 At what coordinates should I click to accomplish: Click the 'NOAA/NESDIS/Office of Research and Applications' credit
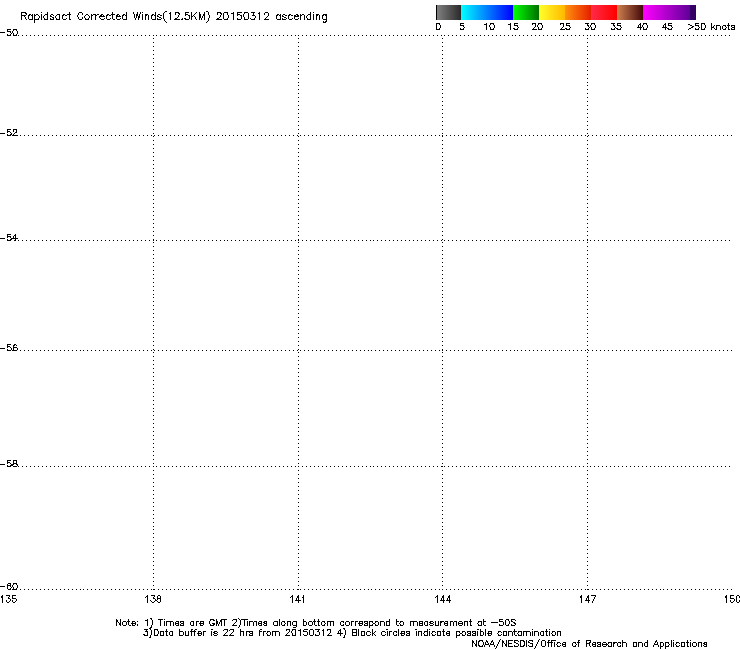[x=589, y=644]
